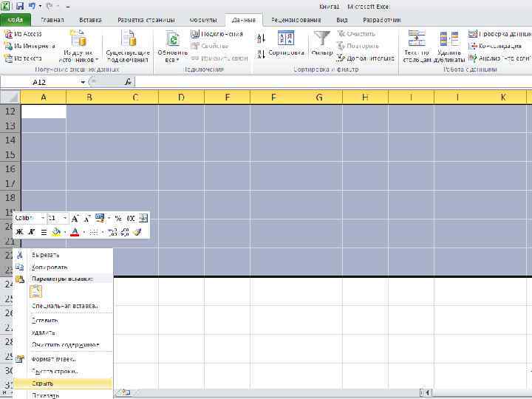Increase decimal places in mini toolbar
532x399 pixels.
pos(112,232)
